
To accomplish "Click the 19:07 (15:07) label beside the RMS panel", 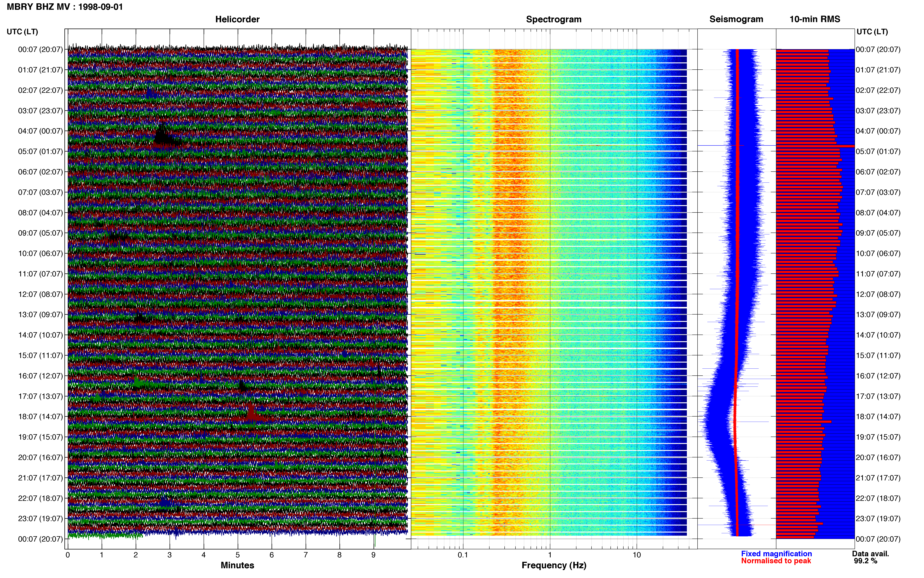I will click(x=878, y=437).
